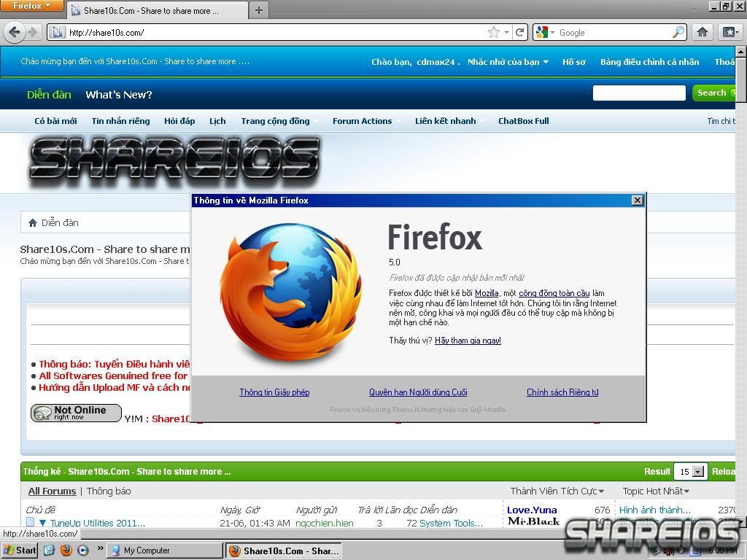Click the SHARE10S logo banner
This screenshot has height=560, width=747.
174,162
